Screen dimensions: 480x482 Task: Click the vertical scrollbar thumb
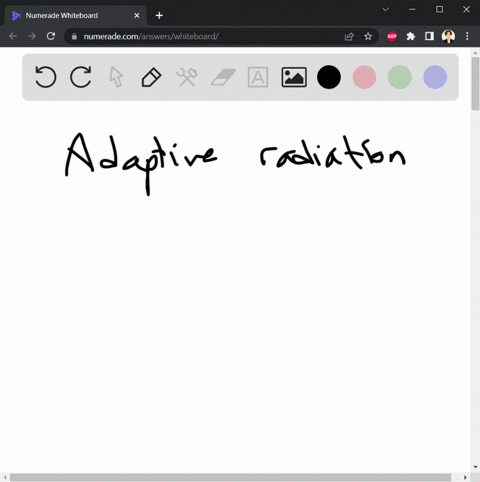click(475, 83)
